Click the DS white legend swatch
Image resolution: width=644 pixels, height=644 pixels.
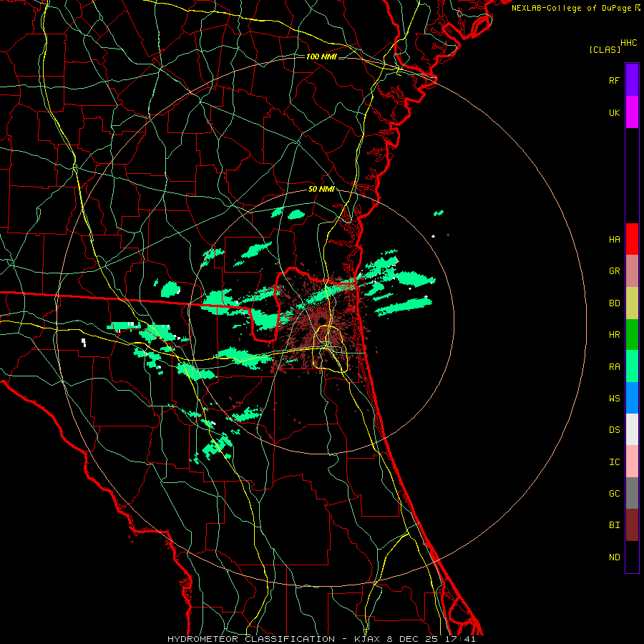tap(632, 429)
